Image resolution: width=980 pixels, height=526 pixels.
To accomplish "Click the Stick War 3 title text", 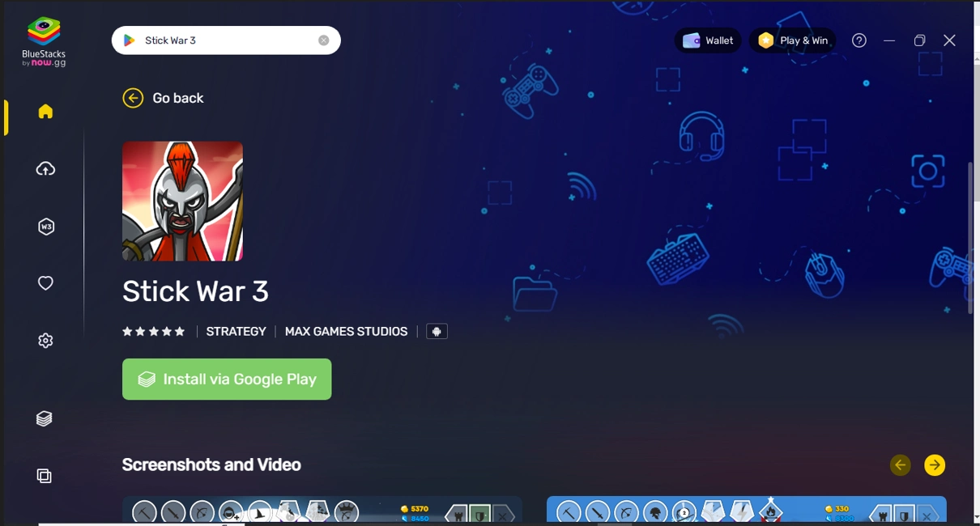I will (x=195, y=291).
